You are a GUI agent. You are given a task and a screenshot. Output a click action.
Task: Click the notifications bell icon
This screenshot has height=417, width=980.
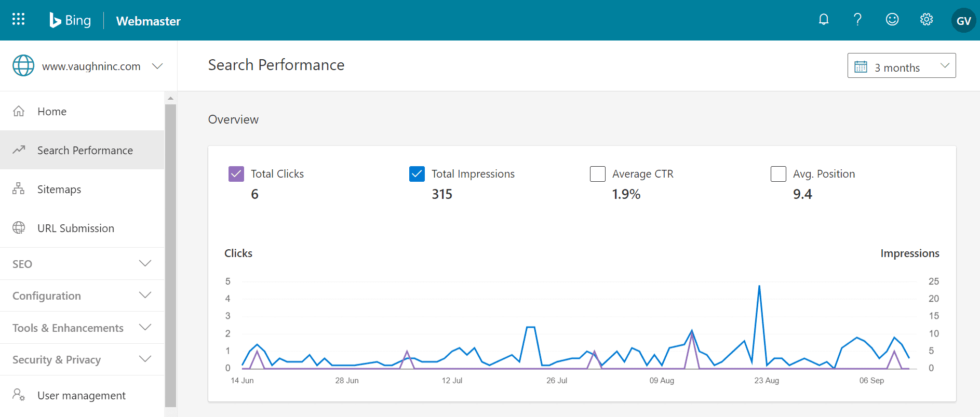click(x=824, y=20)
